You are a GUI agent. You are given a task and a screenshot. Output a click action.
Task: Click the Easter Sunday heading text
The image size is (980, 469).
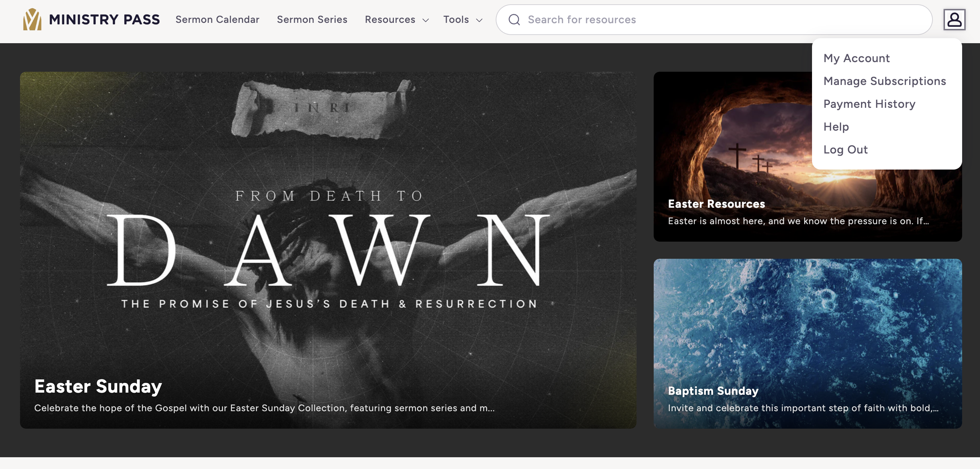(x=98, y=386)
